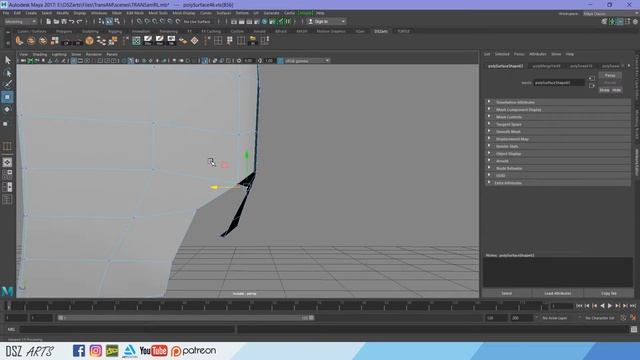
Task: Open the ArtStation icon in banner
Action: click(129, 351)
